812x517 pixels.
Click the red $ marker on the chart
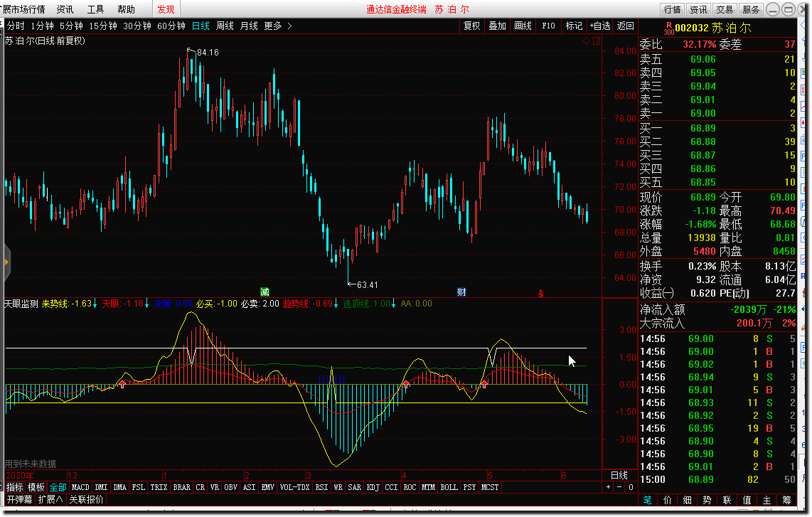click(x=540, y=294)
